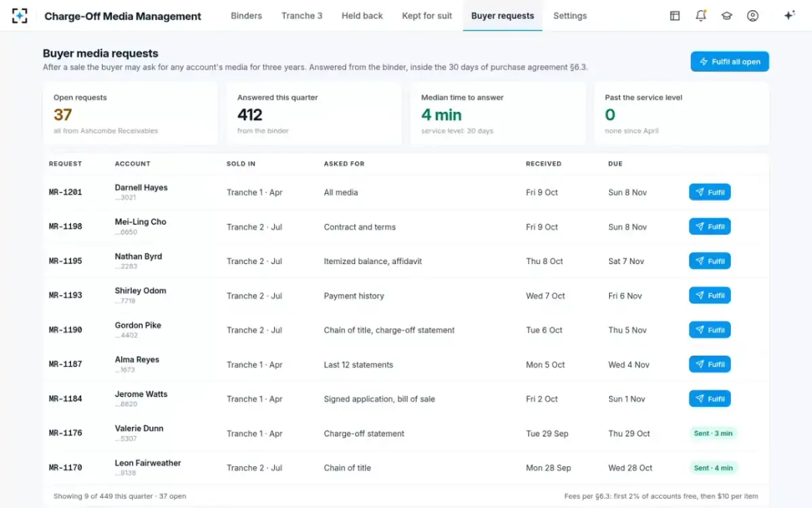Fulfil request MR-1187 for Alma Reyes
812x508 pixels.
point(710,364)
